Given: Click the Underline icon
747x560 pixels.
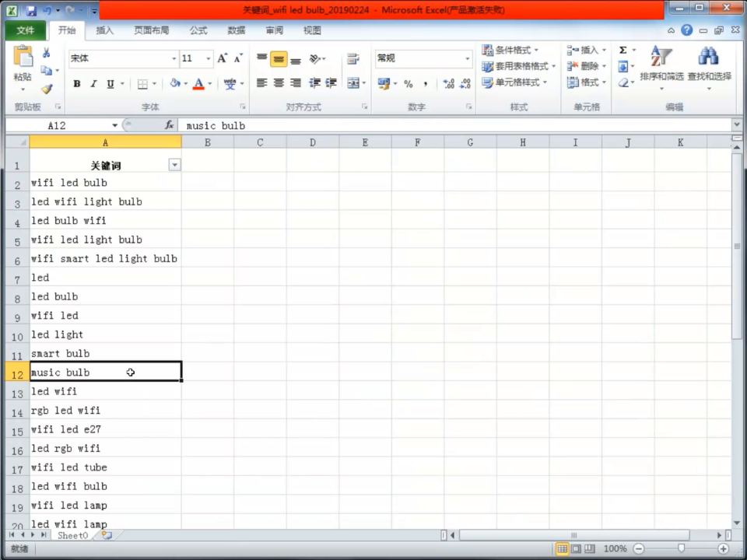Looking at the screenshot, I should [110, 84].
